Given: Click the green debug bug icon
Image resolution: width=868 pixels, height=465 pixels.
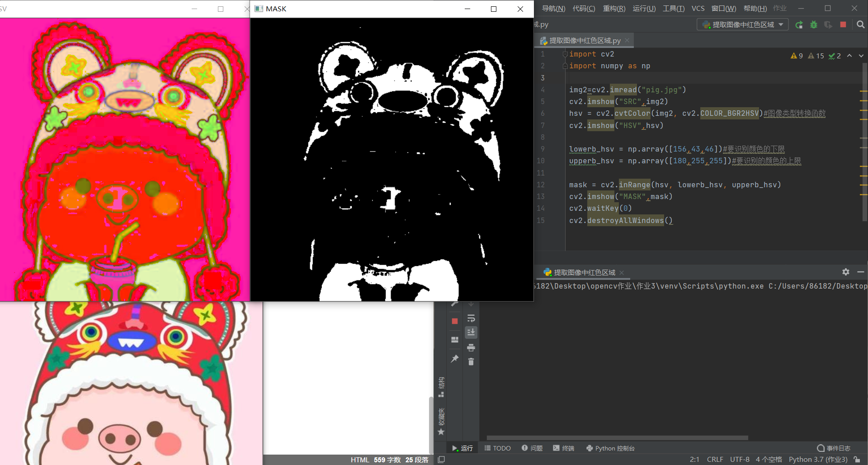Looking at the screenshot, I should click(814, 25).
